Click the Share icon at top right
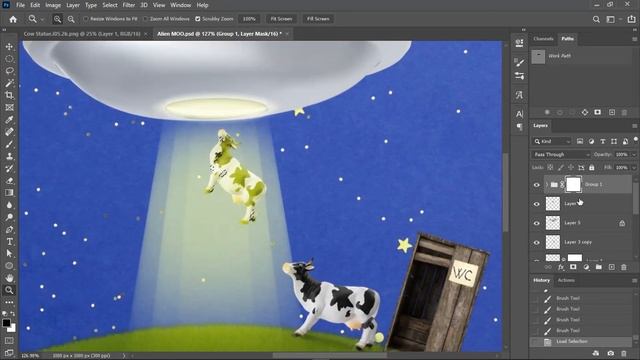 coord(631,19)
